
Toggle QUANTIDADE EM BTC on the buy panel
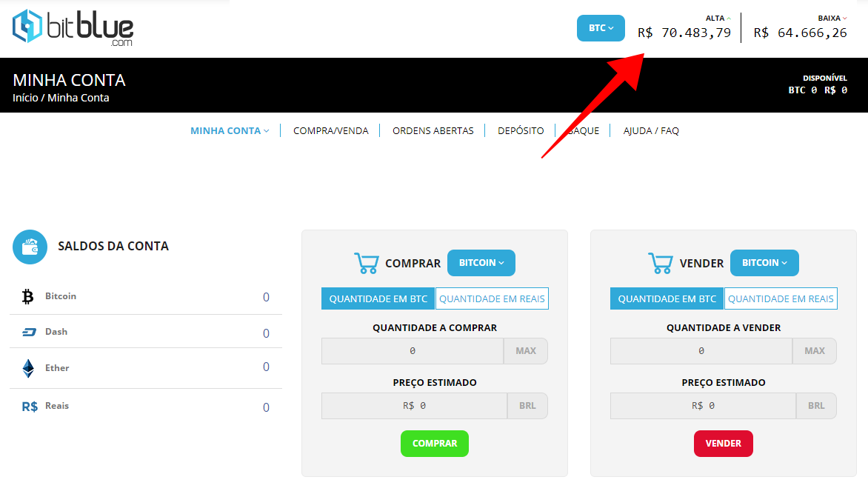(378, 298)
